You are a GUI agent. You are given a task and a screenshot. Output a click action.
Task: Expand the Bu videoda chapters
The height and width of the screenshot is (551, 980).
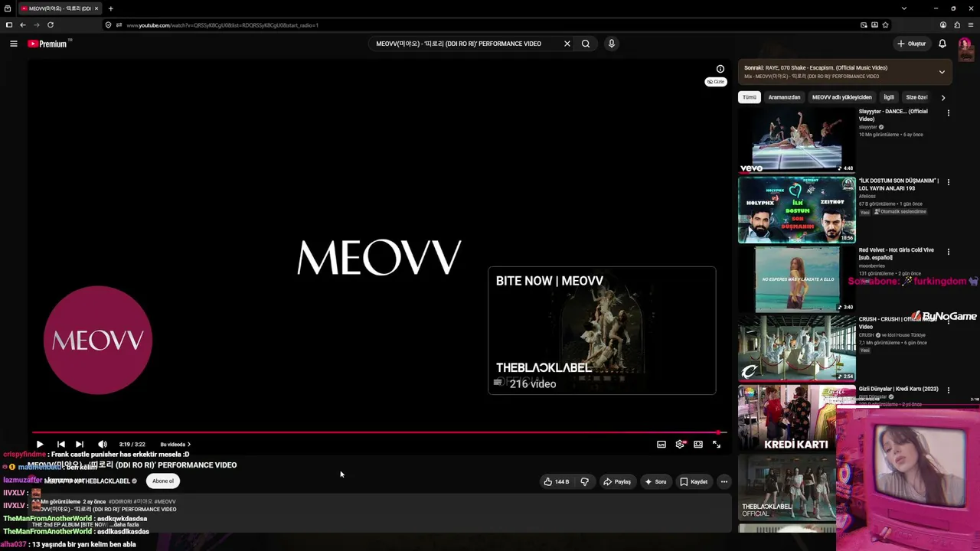pyautogui.click(x=175, y=444)
